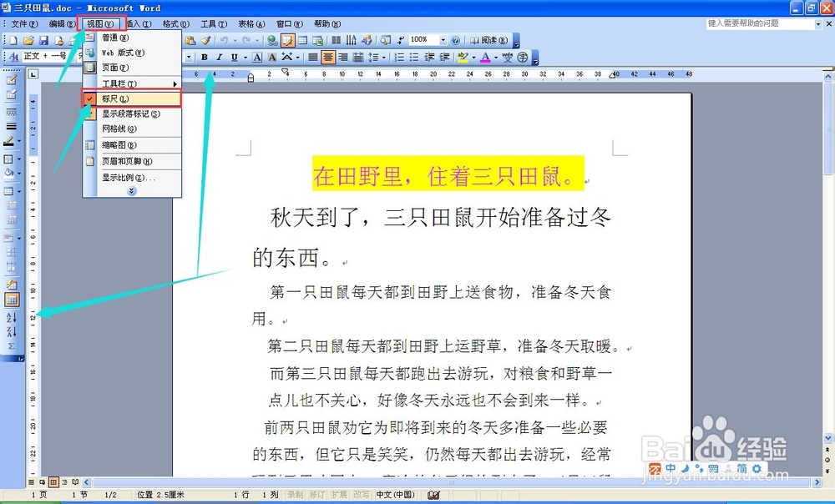Uncheck the 标尺 ruler menu option
The image size is (835, 504).
(132, 98)
